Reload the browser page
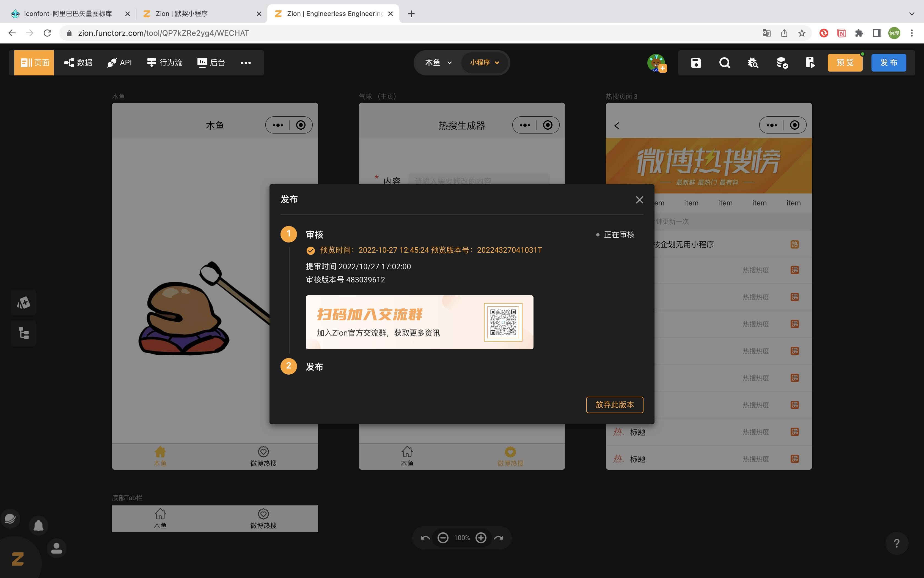Screen dimensions: 924x578 point(47,33)
